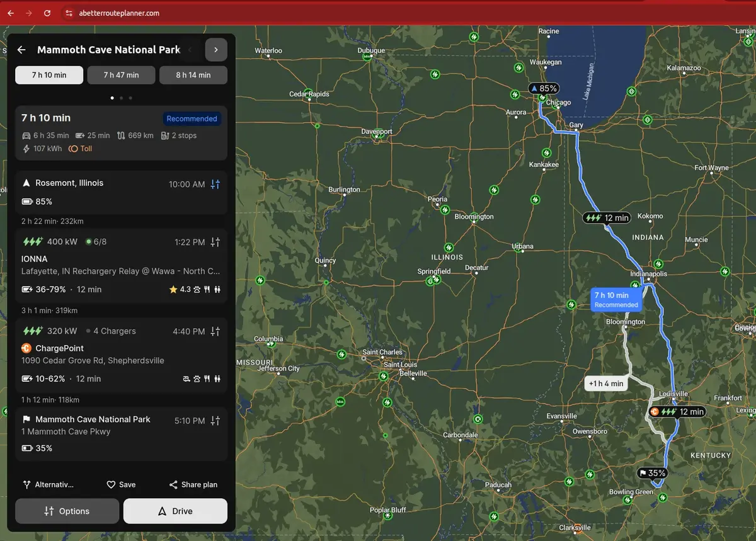Click the 1090 Cedar Grove Rd, Shepherdsville address
The image size is (756, 541).
coord(93,361)
